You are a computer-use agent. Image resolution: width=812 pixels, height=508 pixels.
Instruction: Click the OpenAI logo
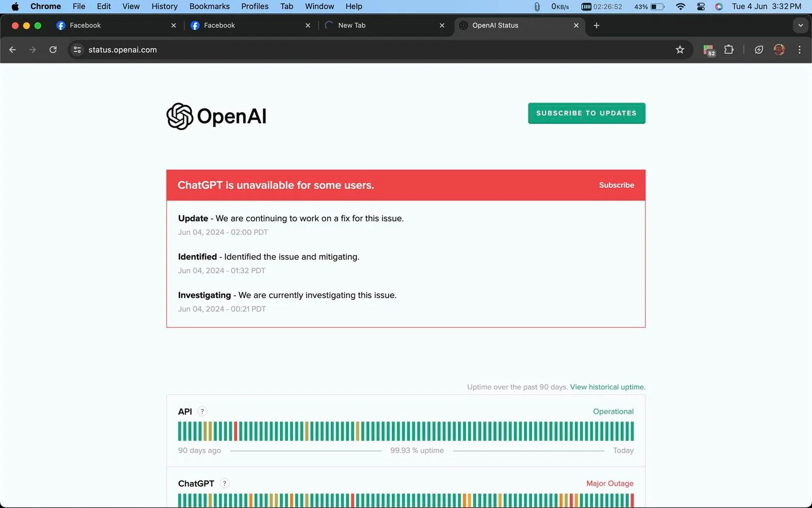click(216, 116)
